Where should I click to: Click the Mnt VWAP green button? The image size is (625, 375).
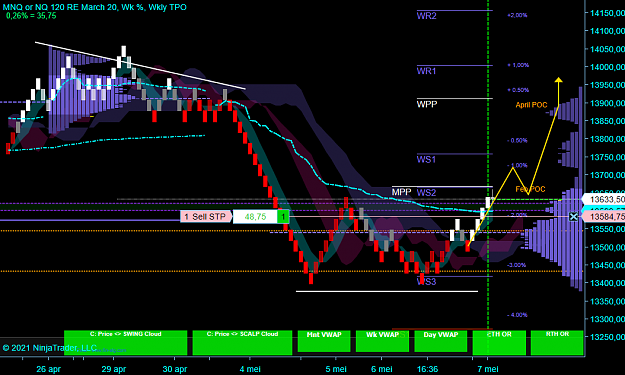324,341
